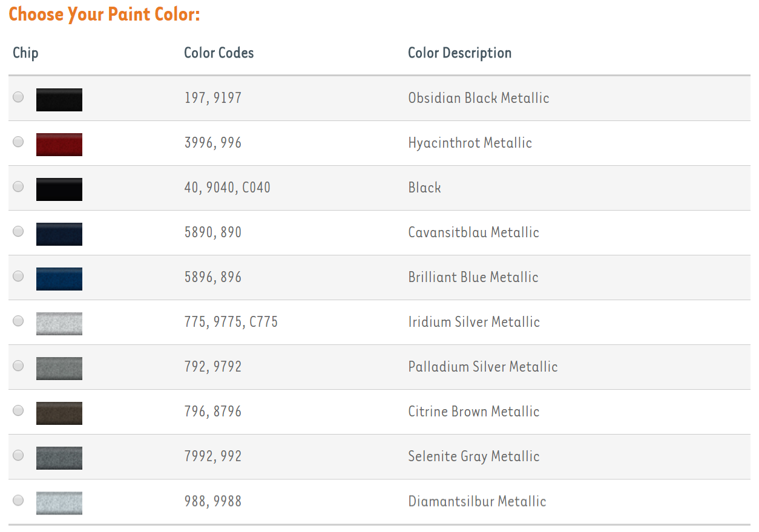Pick the Selenite Gray Metallic radio button
The image size is (759, 532).
coord(19,455)
